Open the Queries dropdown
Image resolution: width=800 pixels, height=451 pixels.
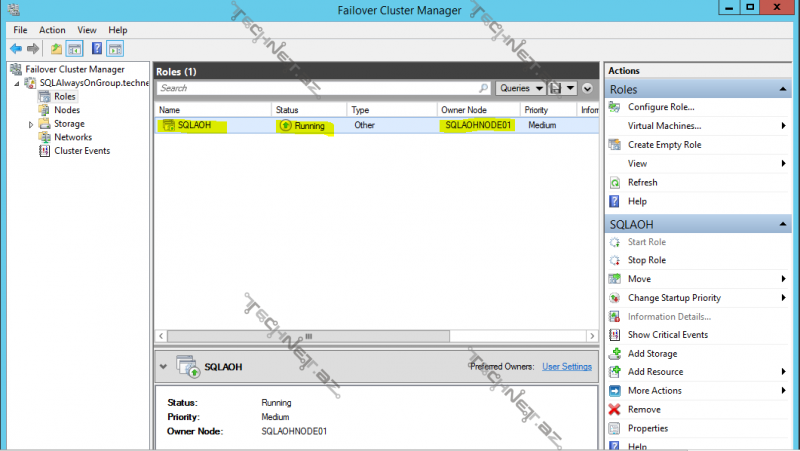click(x=518, y=88)
